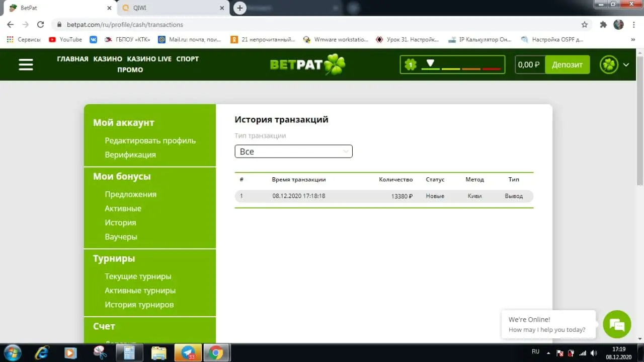Click the Киви method cell
This screenshot has width=644, height=362.
474,196
